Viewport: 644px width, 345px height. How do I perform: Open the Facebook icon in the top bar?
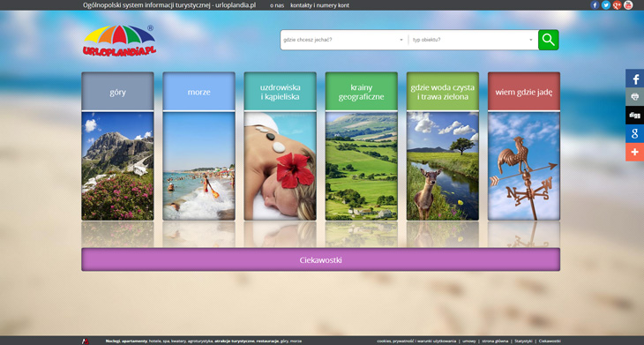click(595, 5)
